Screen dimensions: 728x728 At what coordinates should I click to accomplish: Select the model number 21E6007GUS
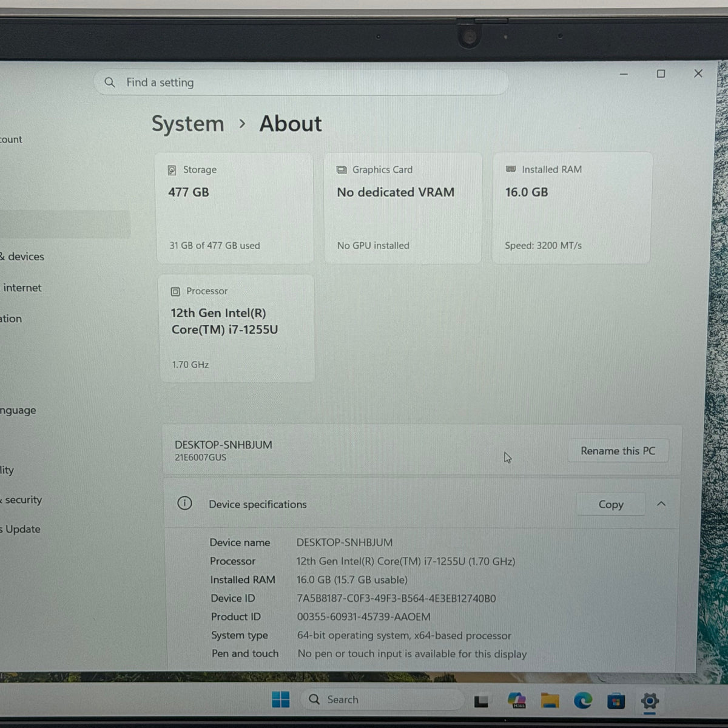click(200, 457)
